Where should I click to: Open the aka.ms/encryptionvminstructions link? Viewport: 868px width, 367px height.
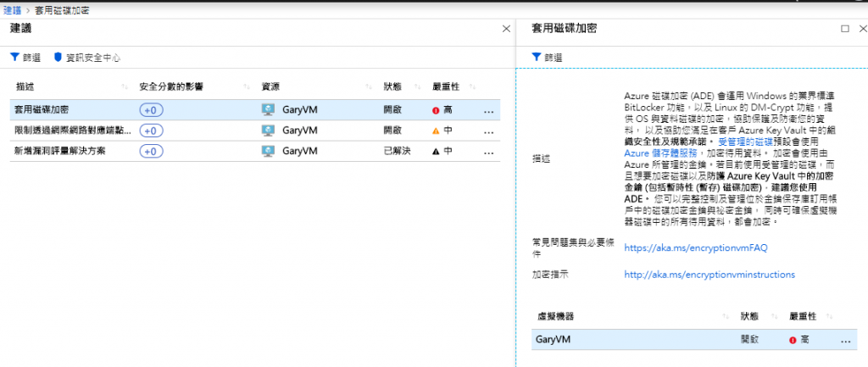[709, 275]
